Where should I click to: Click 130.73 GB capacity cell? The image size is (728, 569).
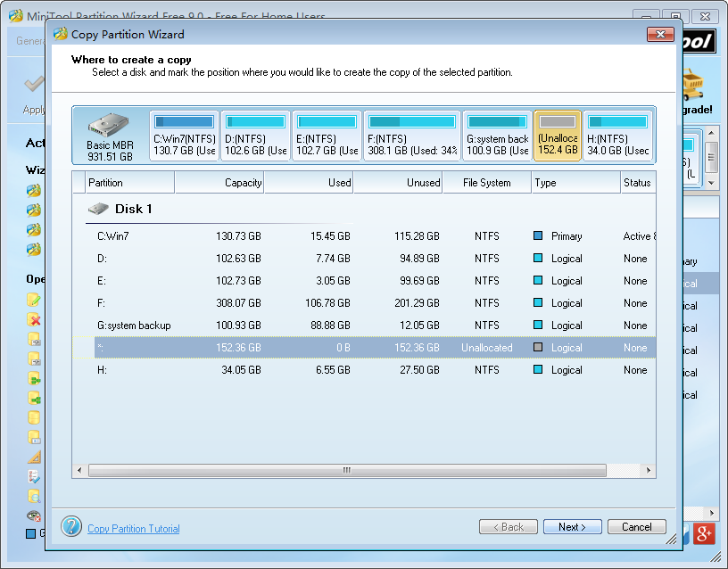tap(238, 236)
